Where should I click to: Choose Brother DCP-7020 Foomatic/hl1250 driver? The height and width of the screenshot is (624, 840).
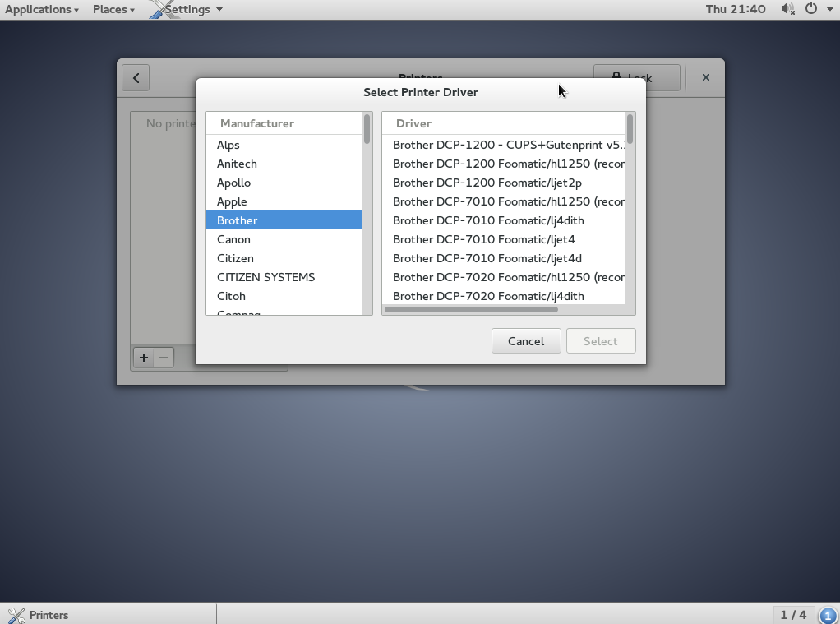pos(503,277)
